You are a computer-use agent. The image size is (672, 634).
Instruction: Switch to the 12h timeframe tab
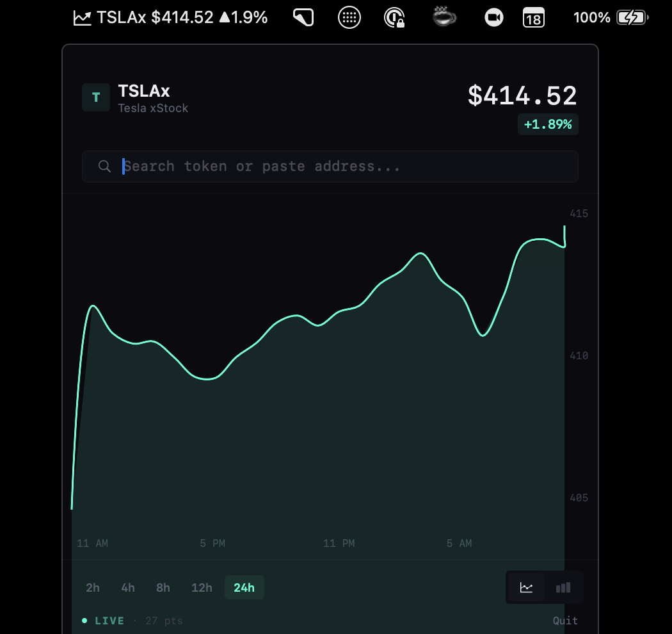pyautogui.click(x=202, y=587)
